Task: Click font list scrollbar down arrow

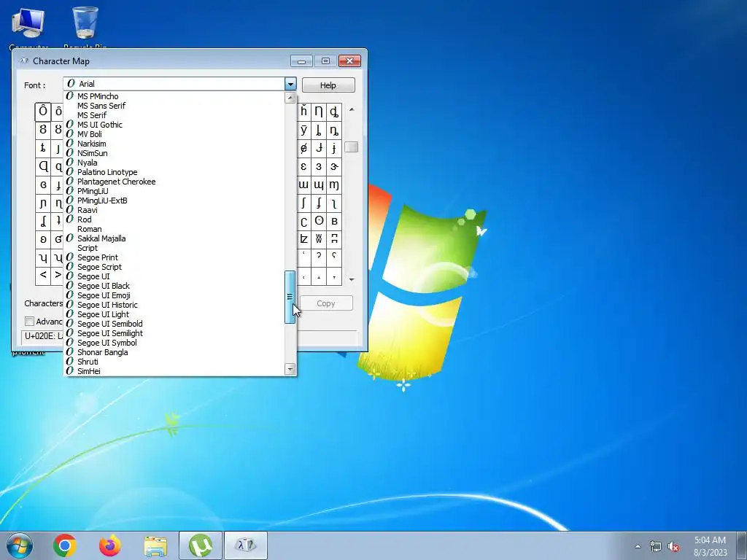Action: [290, 369]
